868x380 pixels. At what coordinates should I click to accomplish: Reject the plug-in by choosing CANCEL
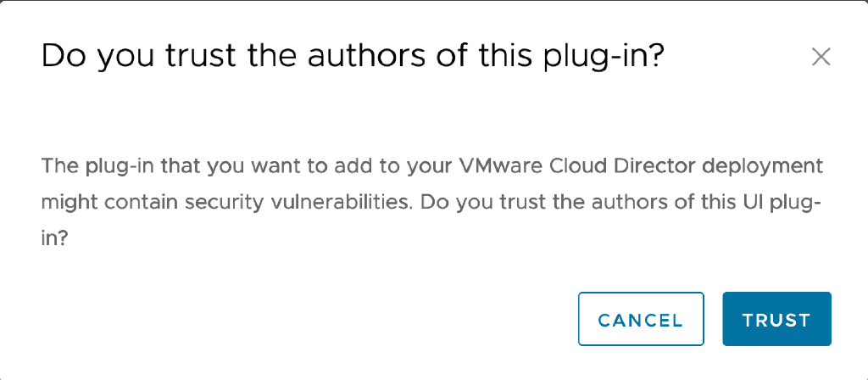pyautogui.click(x=641, y=320)
